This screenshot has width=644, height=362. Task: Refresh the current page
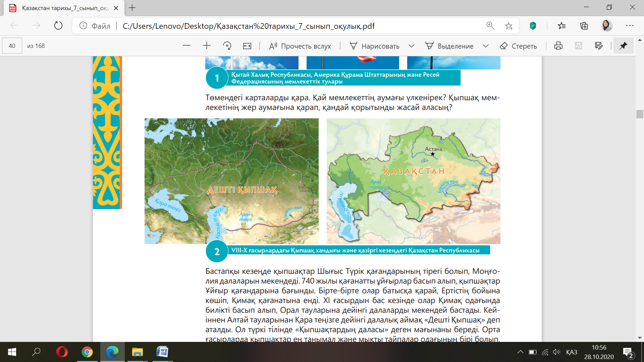58,26
